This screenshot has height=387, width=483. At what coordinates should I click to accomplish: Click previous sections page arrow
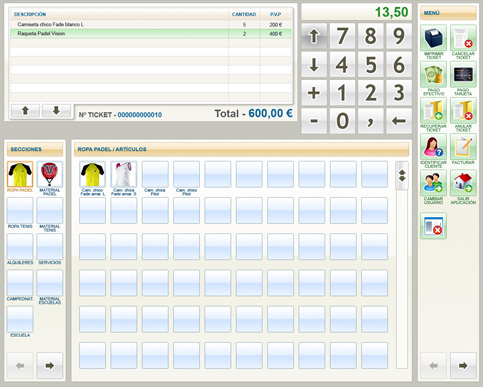(20, 366)
